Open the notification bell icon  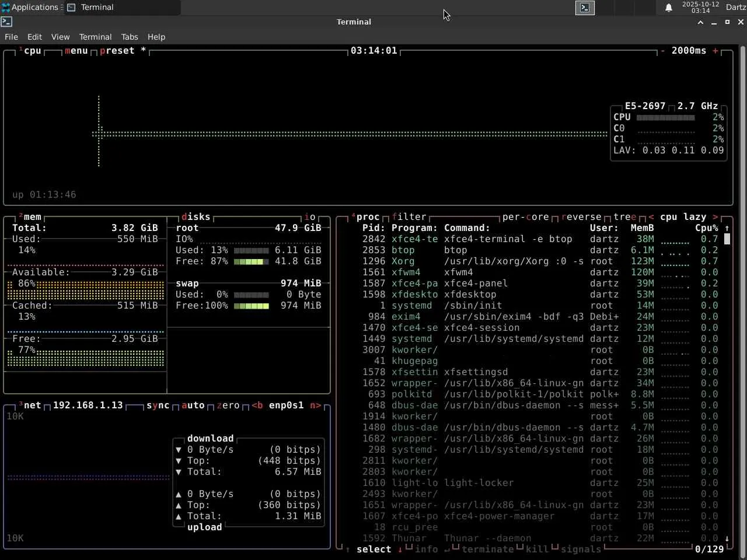click(668, 8)
